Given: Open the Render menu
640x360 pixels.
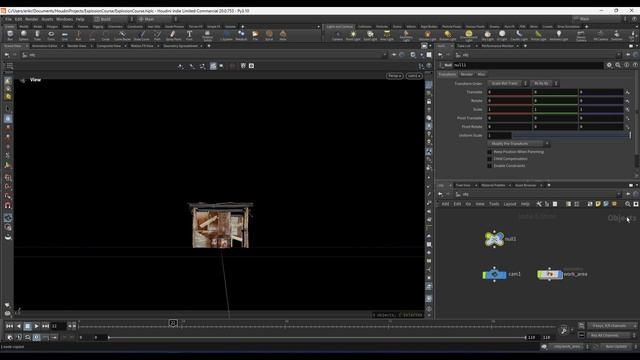Looking at the screenshot, I should [x=31, y=19].
